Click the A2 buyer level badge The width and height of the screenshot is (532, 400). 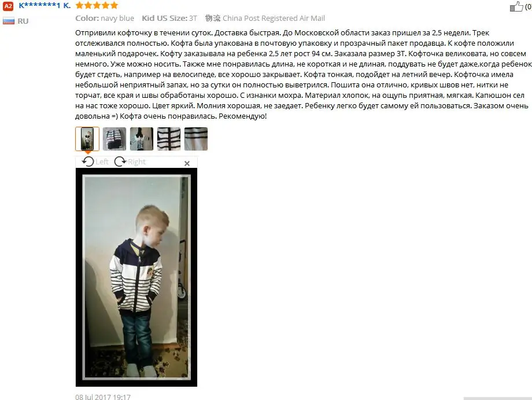[x=8, y=6]
